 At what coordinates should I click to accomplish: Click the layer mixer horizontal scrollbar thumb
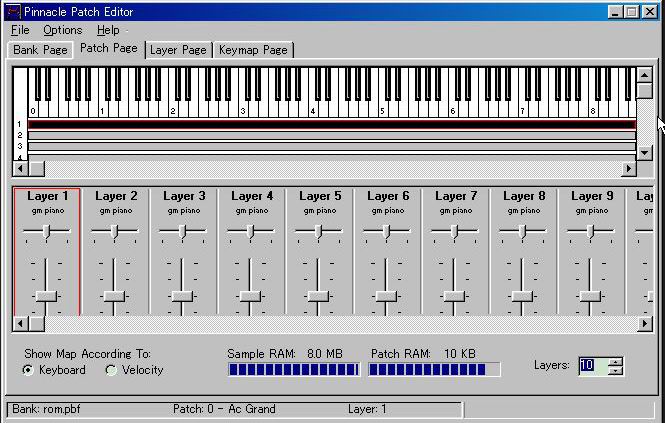tap(36, 324)
